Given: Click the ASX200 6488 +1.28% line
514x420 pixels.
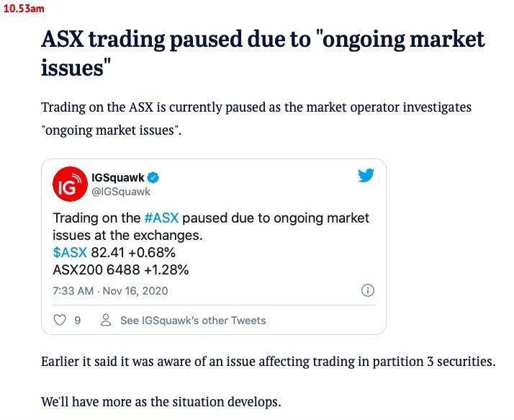Looking at the screenshot, I should [x=121, y=269].
